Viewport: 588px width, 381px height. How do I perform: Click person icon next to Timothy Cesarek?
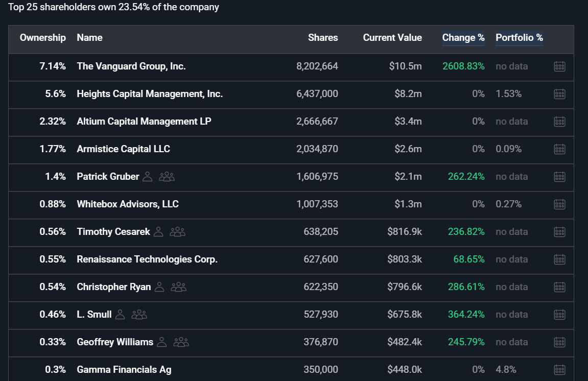click(x=158, y=232)
